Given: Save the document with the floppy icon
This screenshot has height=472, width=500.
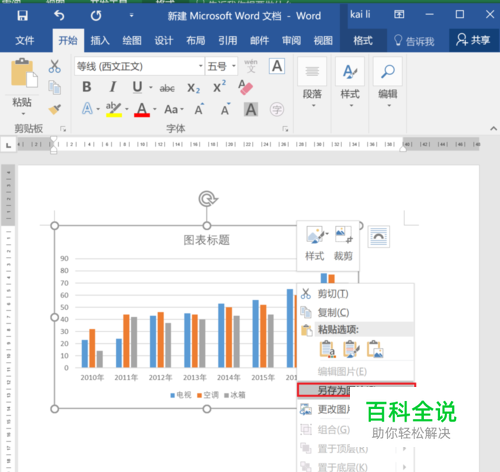Looking at the screenshot, I should 23,15.
